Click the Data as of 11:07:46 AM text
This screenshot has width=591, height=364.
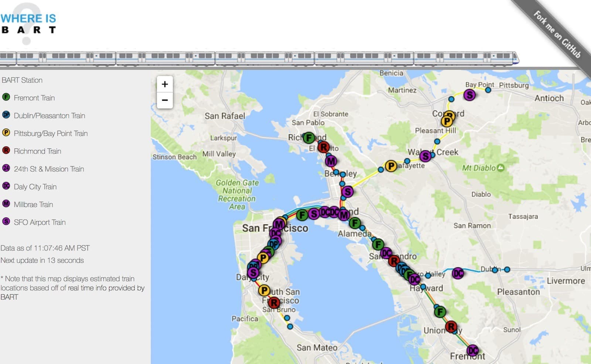pyautogui.click(x=45, y=248)
